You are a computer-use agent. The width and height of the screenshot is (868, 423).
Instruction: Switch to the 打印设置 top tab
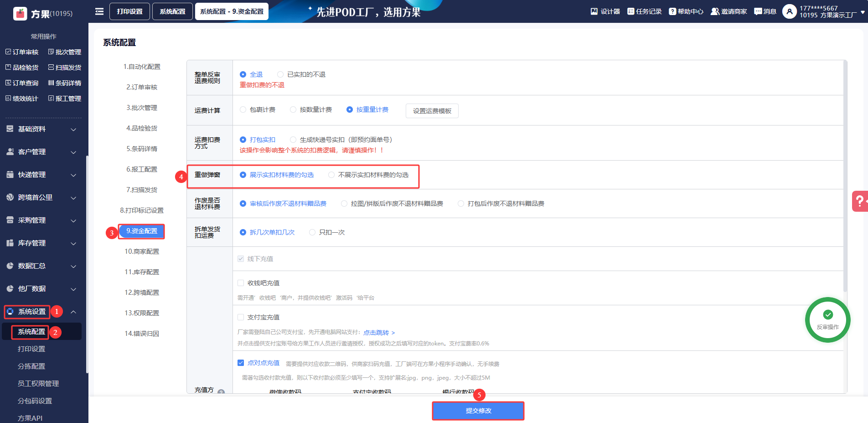[x=129, y=11]
